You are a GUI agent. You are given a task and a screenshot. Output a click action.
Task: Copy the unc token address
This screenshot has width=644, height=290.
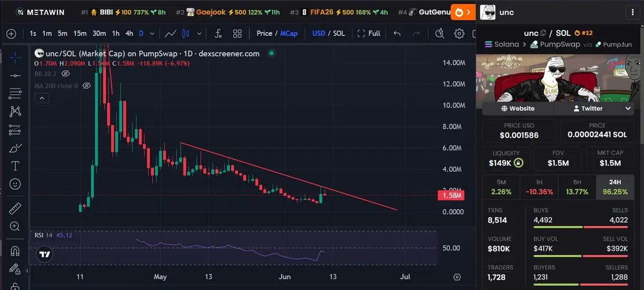coord(543,33)
